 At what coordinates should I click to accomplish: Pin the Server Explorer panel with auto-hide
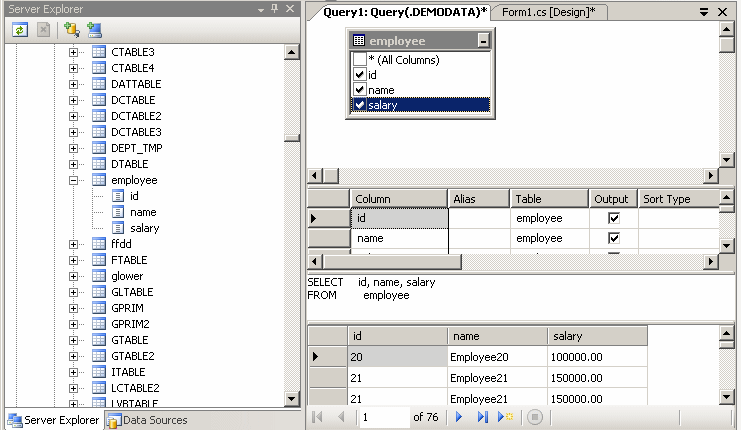(274, 9)
